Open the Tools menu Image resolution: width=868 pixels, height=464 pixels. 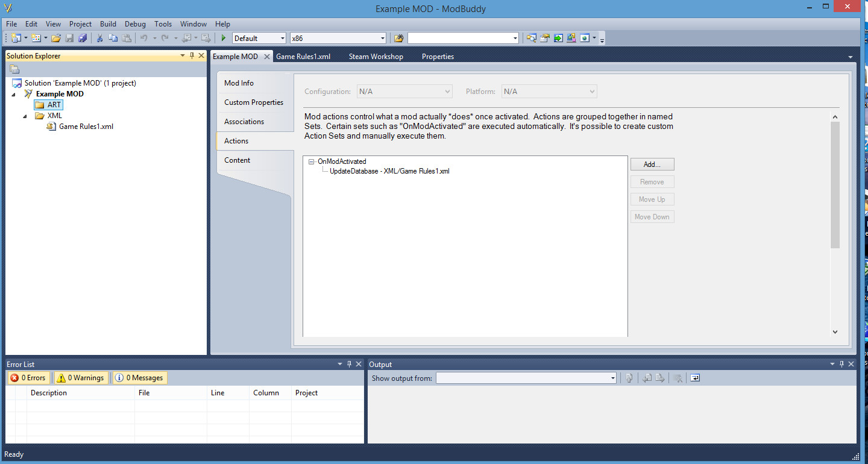tap(163, 24)
